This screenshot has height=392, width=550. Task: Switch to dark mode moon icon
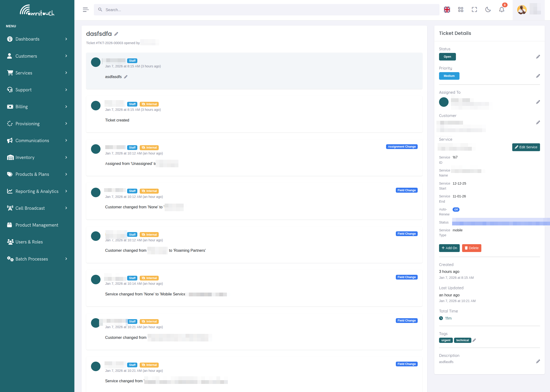pos(488,10)
